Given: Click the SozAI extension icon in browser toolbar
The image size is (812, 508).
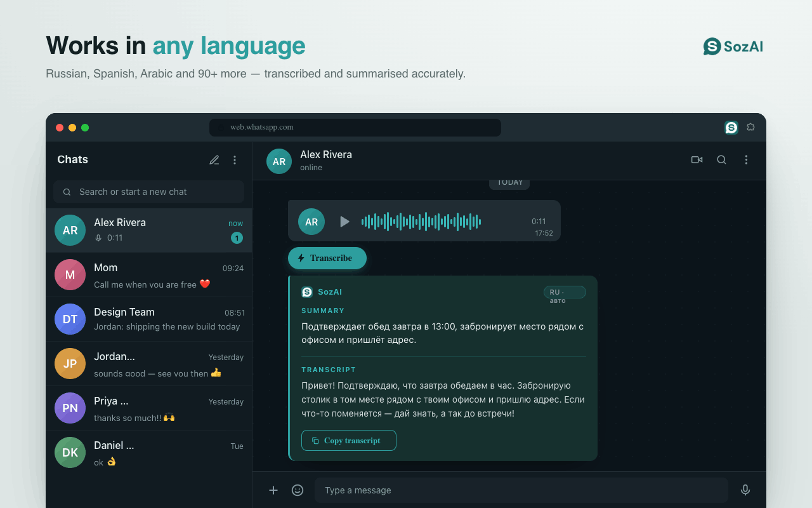Looking at the screenshot, I should tap(731, 128).
